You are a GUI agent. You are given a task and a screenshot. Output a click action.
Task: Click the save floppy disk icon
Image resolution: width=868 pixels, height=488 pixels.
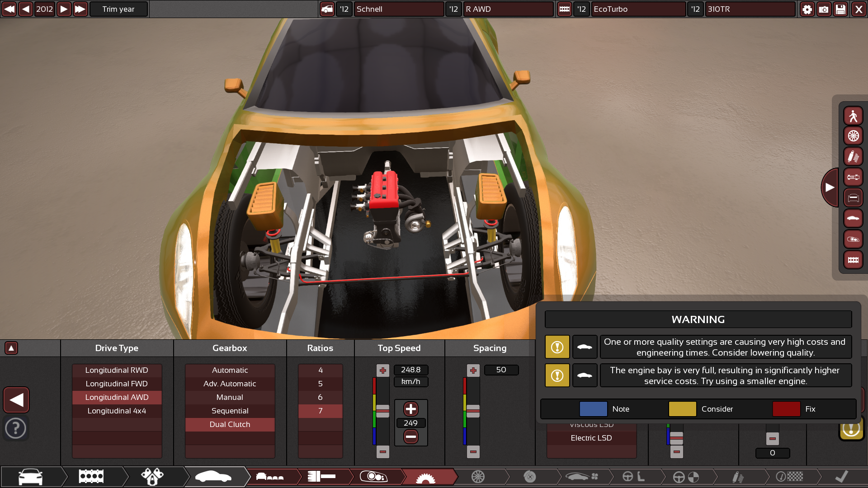840,9
